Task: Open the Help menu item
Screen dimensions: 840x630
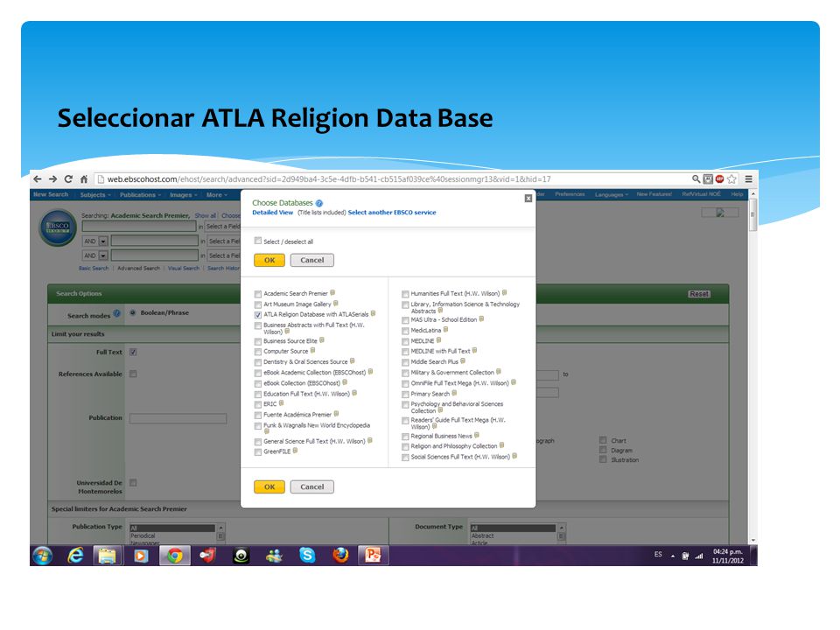Action: (x=737, y=194)
